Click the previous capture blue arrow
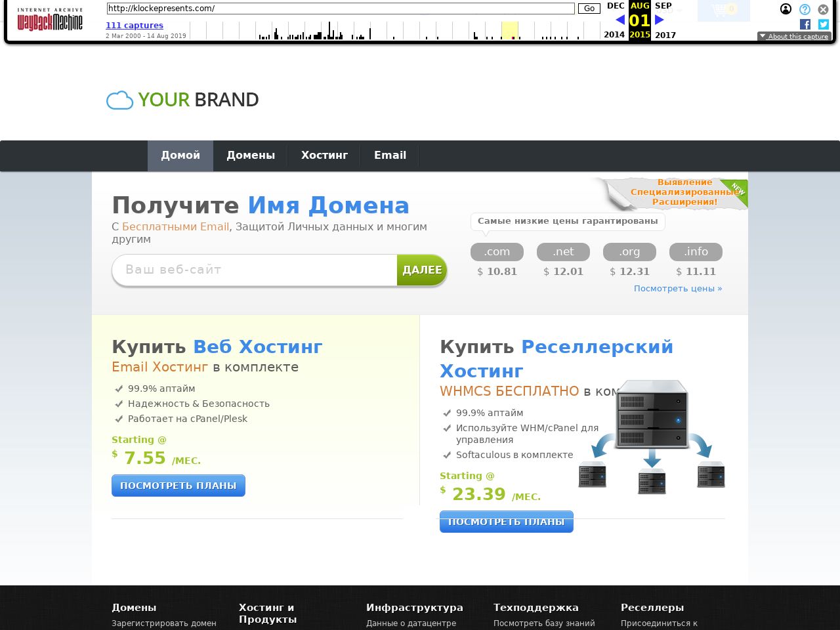 [x=619, y=20]
